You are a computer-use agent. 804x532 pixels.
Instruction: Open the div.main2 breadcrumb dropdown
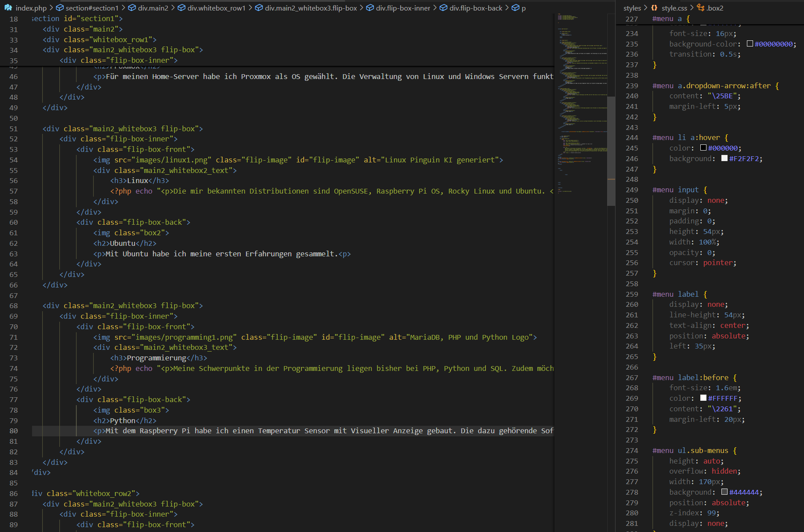coord(153,8)
